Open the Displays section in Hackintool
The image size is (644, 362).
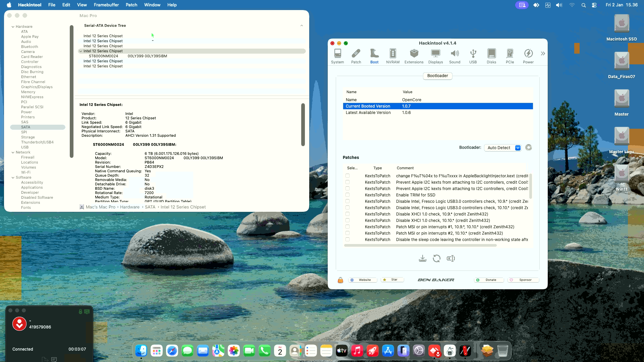pyautogui.click(x=436, y=56)
